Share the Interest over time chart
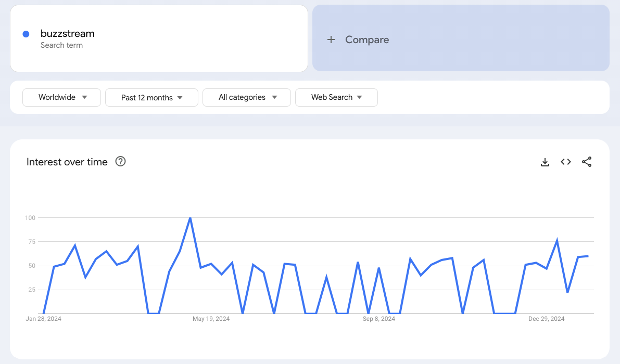Screen dimensions: 620x364 point(587,162)
